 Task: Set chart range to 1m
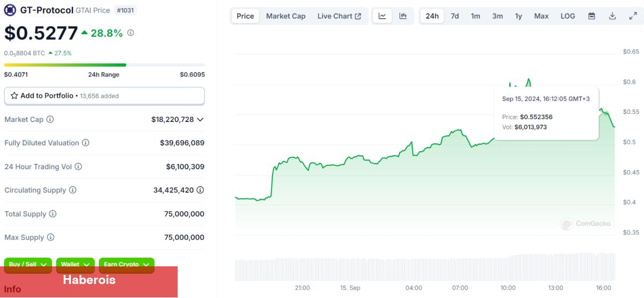pyautogui.click(x=475, y=16)
